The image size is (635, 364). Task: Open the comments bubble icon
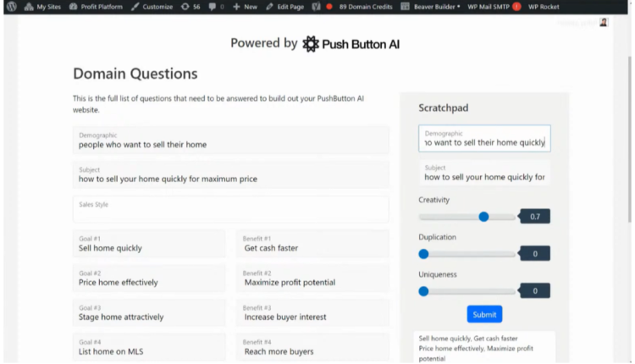(212, 6)
